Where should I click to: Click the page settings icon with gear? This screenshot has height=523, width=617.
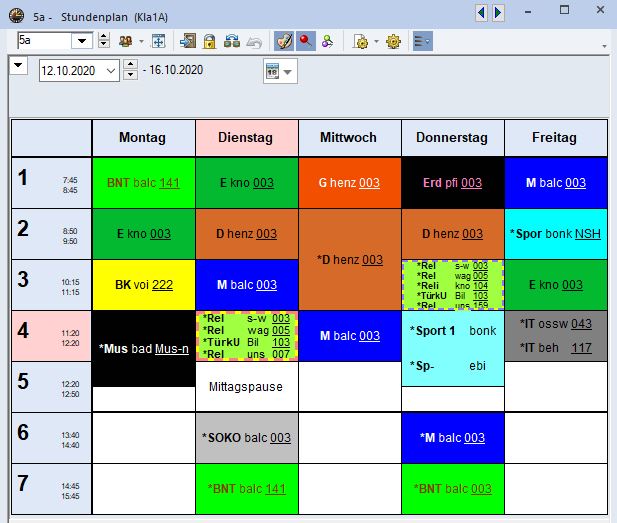pyautogui.click(x=361, y=41)
